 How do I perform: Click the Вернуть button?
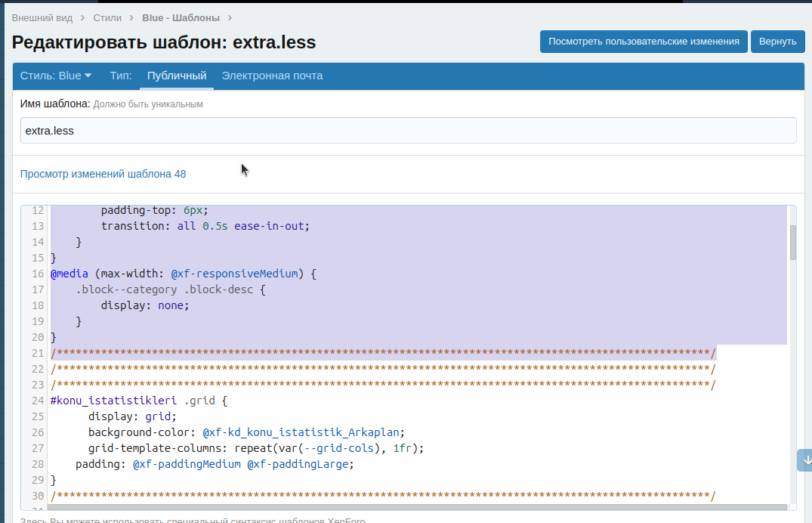[x=777, y=42]
